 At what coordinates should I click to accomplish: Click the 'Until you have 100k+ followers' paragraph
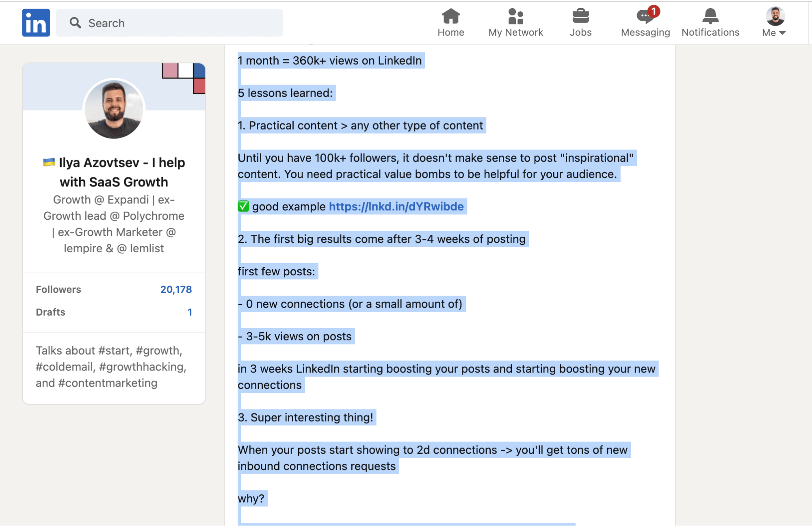(436, 166)
